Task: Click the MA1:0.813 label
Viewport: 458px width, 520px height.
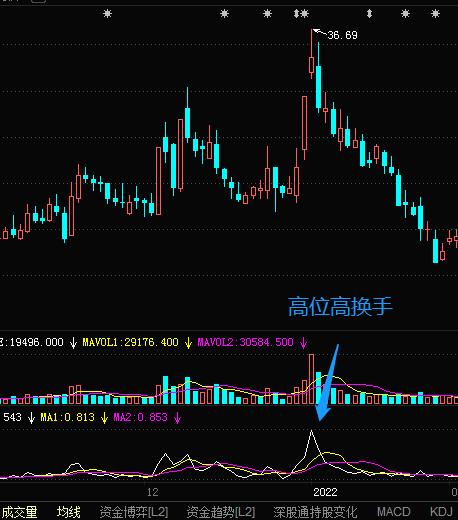Action: 67,417
